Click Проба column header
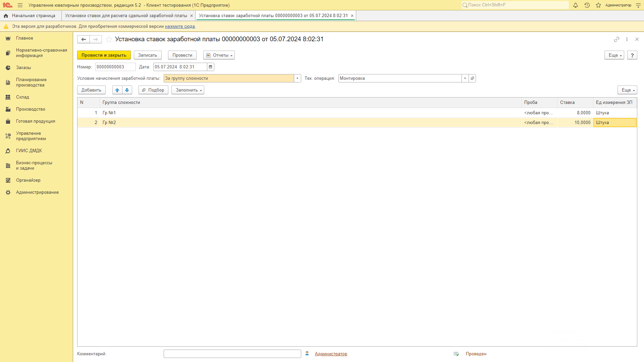The height and width of the screenshot is (362, 644). click(x=539, y=103)
